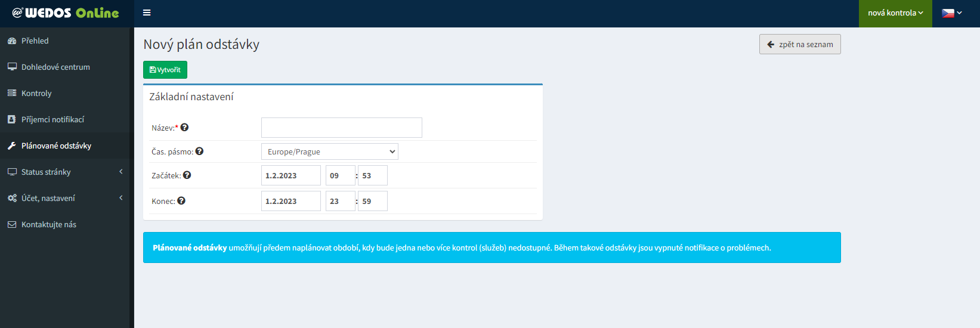The image size is (980, 328).
Task: Open the Europe/Prague timezone dropdown
Action: click(330, 151)
